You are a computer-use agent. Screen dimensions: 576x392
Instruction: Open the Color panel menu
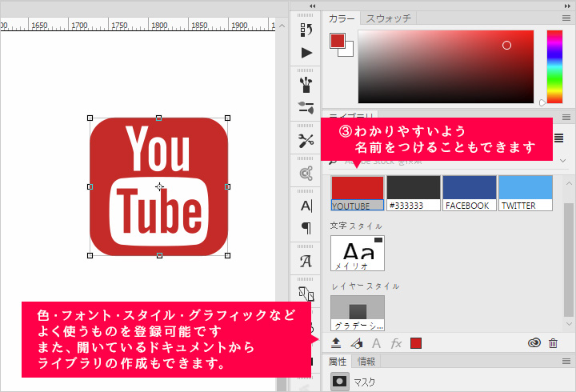pyautogui.click(x=566, y=18)
